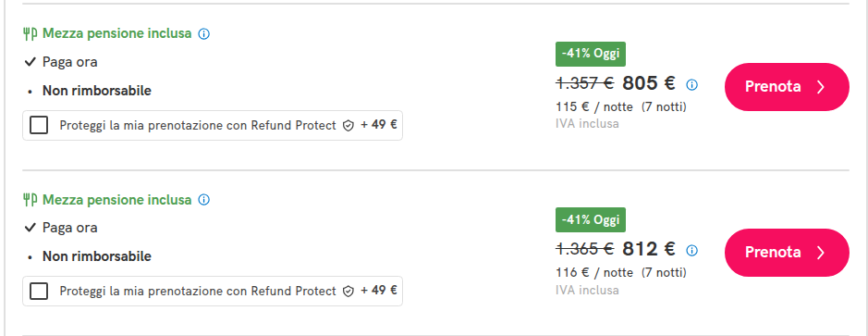Click Refund Protect shield icon in 812 € offer

tap(348, 292)
